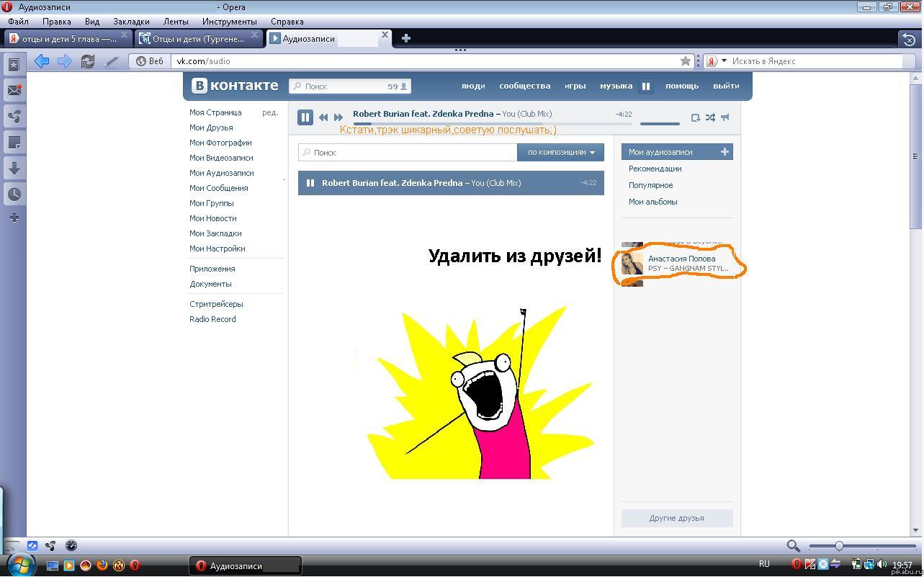This screenshot has width=924, height=577.
Task: Select Популярное in the audio sidebar
Action: click(x=650, y=185)
